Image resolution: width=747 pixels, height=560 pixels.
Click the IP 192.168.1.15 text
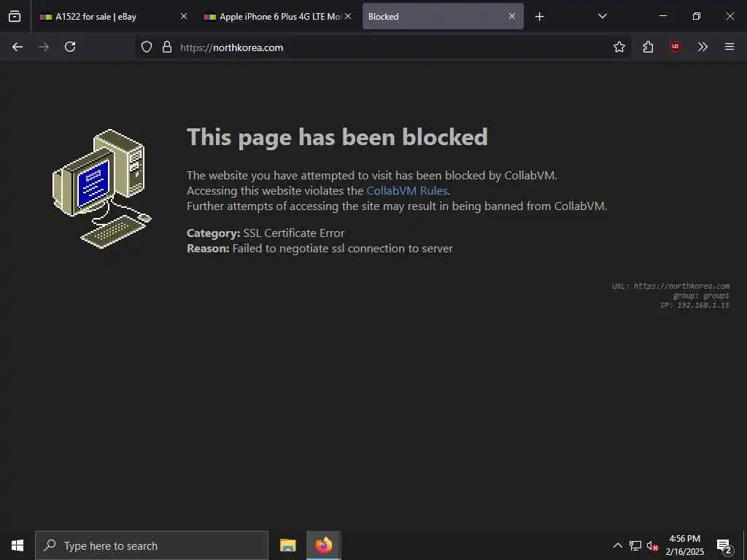[694, 306]
